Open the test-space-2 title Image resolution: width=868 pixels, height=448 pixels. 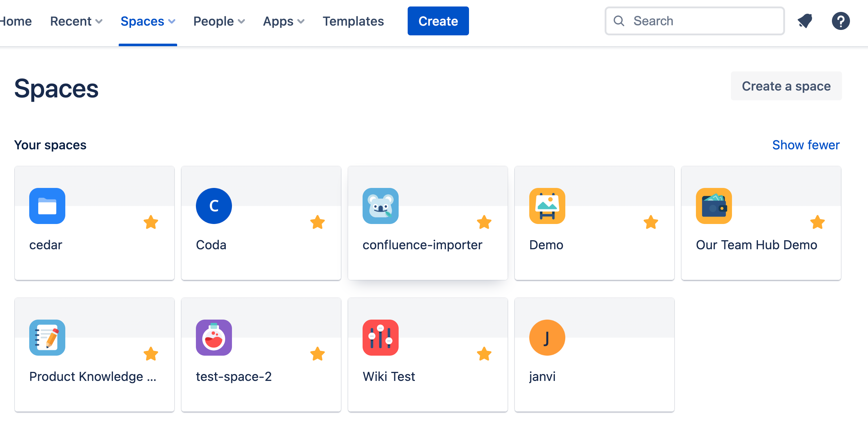point(234,377)
